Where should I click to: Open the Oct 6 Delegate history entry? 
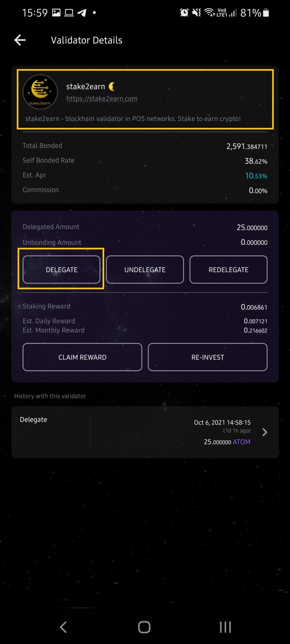click(145, 432)
